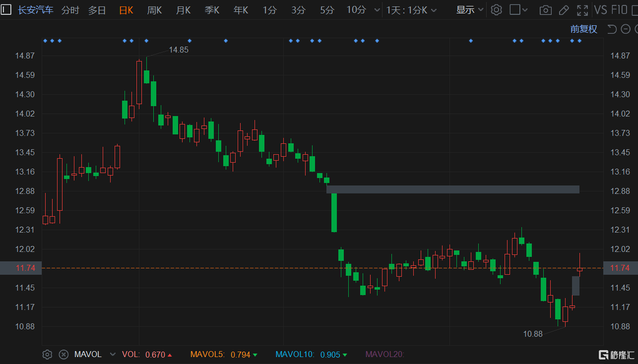Switch to 分时 intraday view

70,10
